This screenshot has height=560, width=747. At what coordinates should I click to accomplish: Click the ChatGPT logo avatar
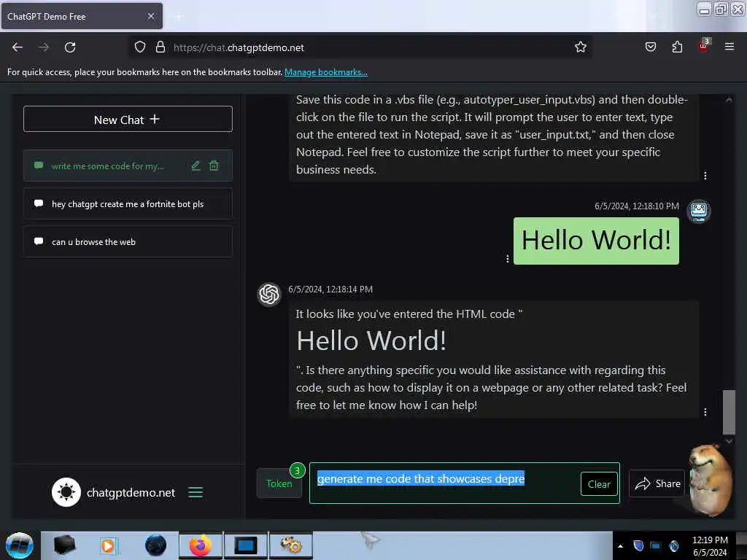pyautogui.click(x=269, y=294)
